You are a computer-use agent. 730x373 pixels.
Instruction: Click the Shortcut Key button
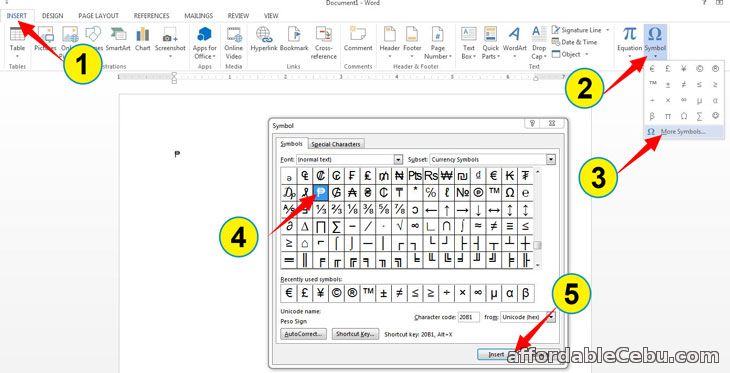tap(355, 334)
